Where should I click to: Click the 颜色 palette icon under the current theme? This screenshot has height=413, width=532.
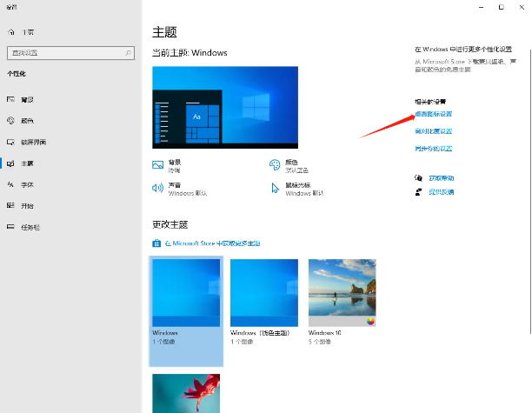click(277, 164)
